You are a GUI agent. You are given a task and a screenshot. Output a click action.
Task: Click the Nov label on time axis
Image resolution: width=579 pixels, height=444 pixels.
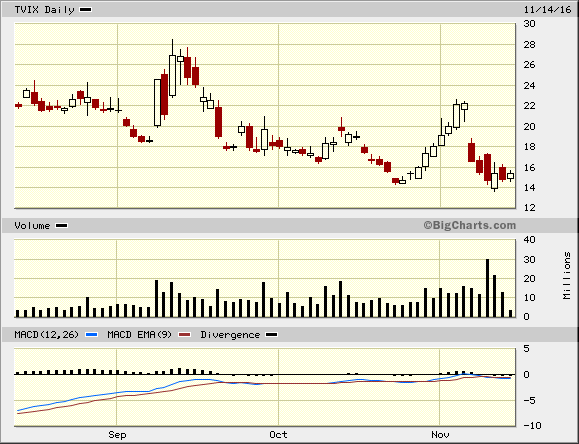click(440, 435)
